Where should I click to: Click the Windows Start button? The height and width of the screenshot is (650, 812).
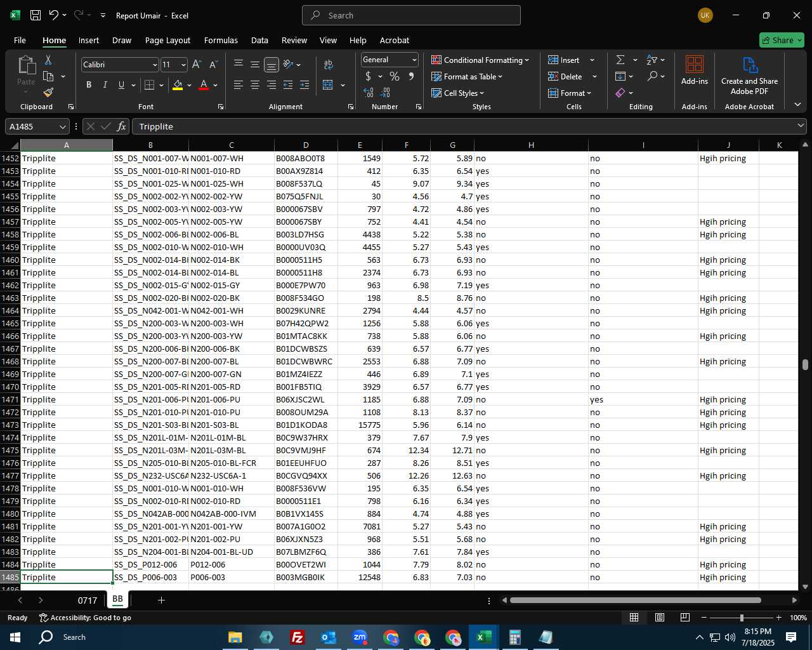15,637
